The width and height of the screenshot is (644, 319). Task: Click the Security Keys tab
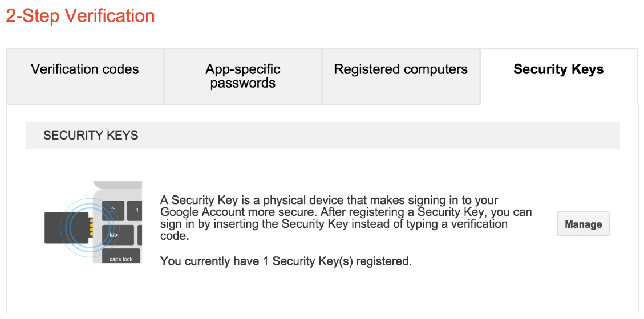pyautogui.click(x=558, y=69)
